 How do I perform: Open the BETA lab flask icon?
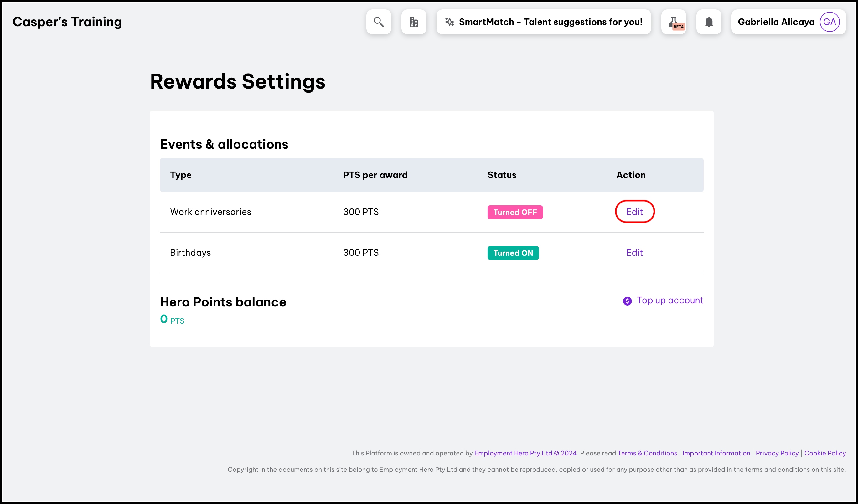[674, 22]
